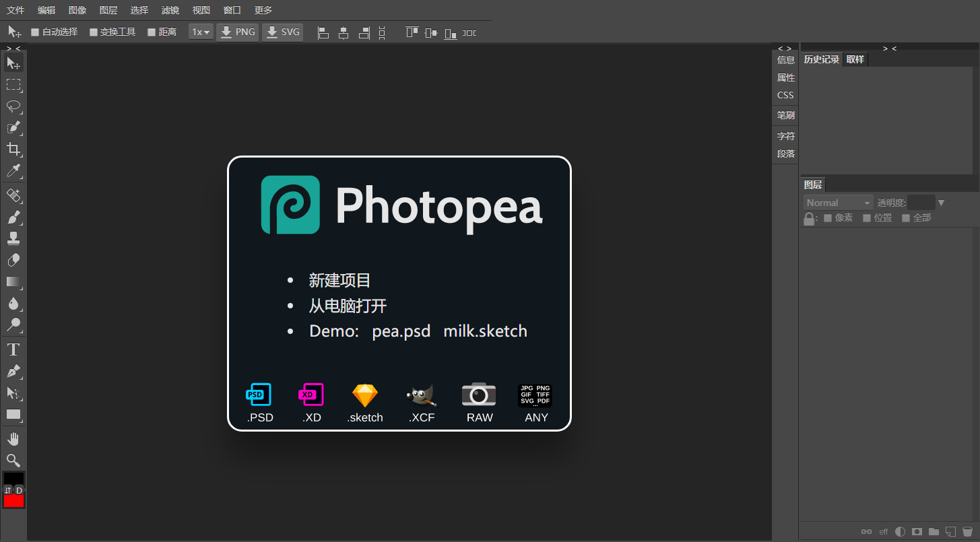Create a new layer page icon
The height and width of the screenshot is (542, 980).
tap(950, 532)
